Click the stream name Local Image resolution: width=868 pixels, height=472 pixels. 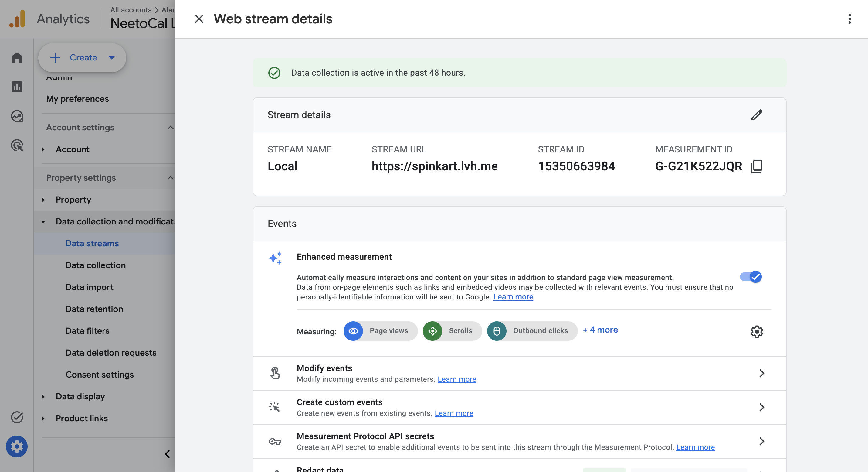point(282,166)
